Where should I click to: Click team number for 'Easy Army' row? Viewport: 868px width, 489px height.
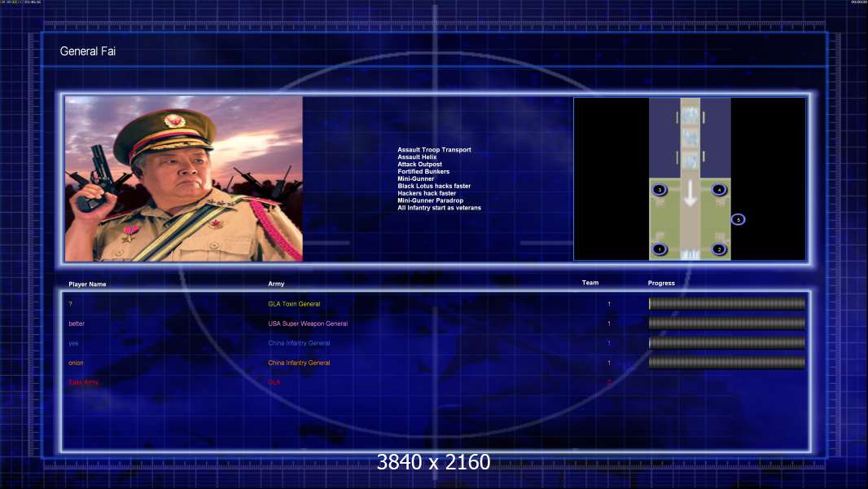pos(609,382)
